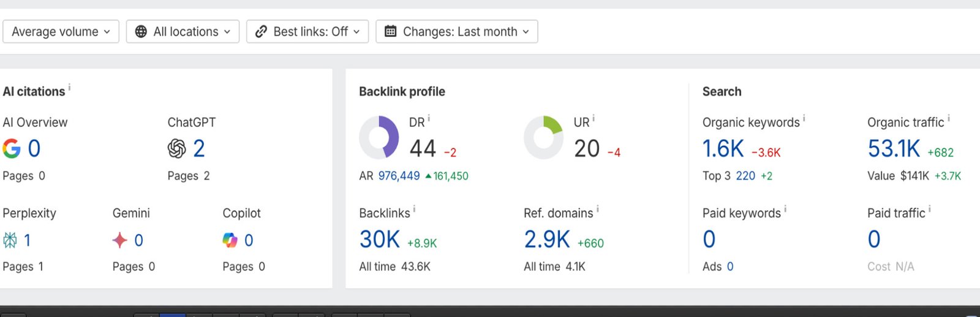Viewport: 980px width, 317px height.
Task: Click the info icon next to DR
Action: pos(429,118)
